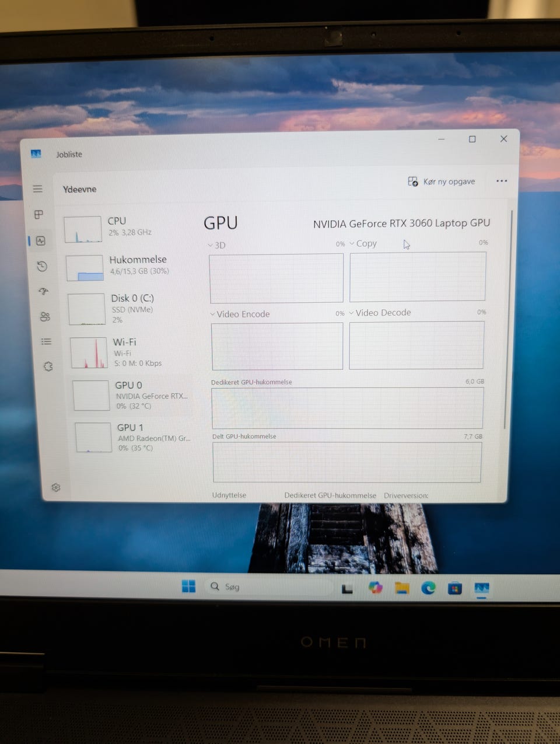Launch Copilot from the taskbar

tap(375, 588)
